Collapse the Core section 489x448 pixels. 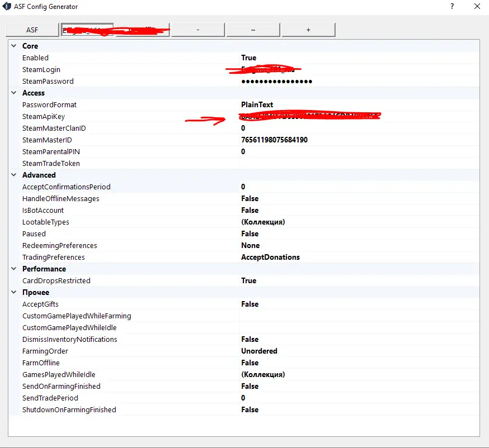(14, 46)
